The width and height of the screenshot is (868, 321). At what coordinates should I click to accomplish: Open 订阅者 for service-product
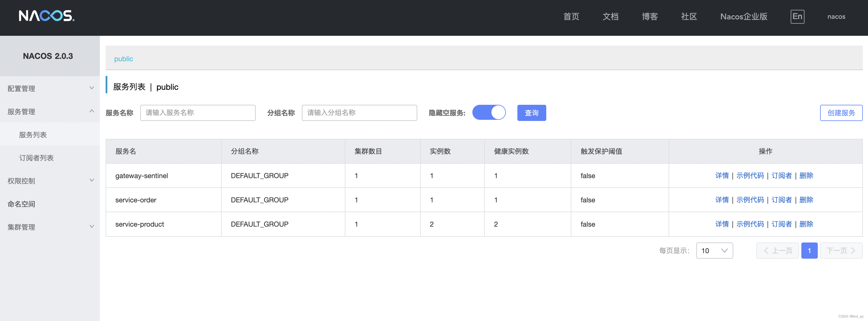coord(781,224)
